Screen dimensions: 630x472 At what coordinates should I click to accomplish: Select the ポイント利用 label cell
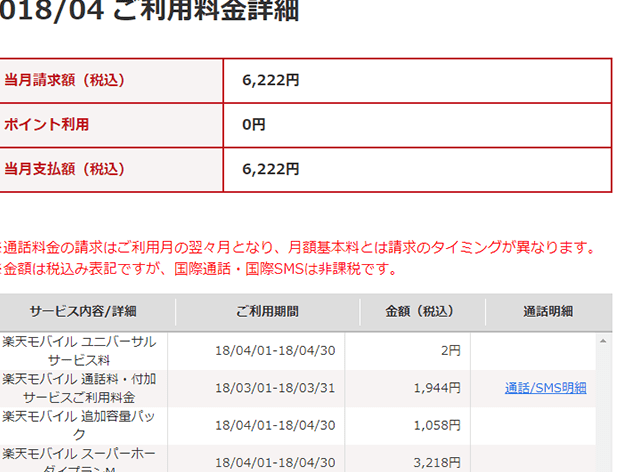tap(47, 125)
